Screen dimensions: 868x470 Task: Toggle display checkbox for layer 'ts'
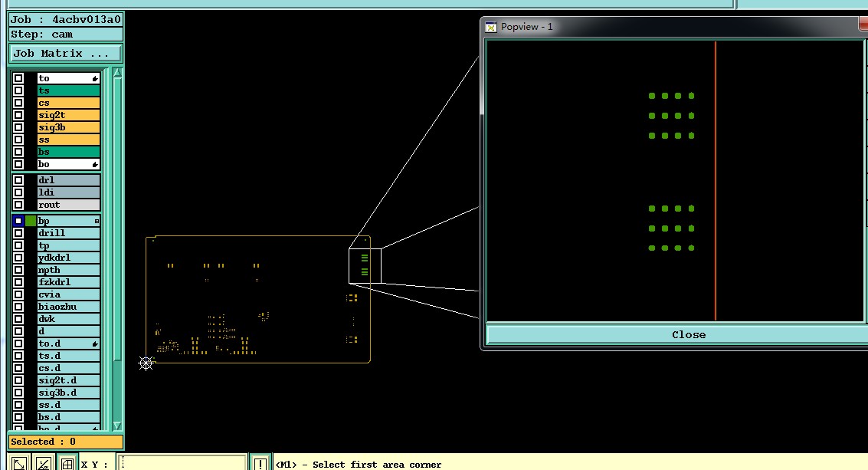tap(18, 90)
